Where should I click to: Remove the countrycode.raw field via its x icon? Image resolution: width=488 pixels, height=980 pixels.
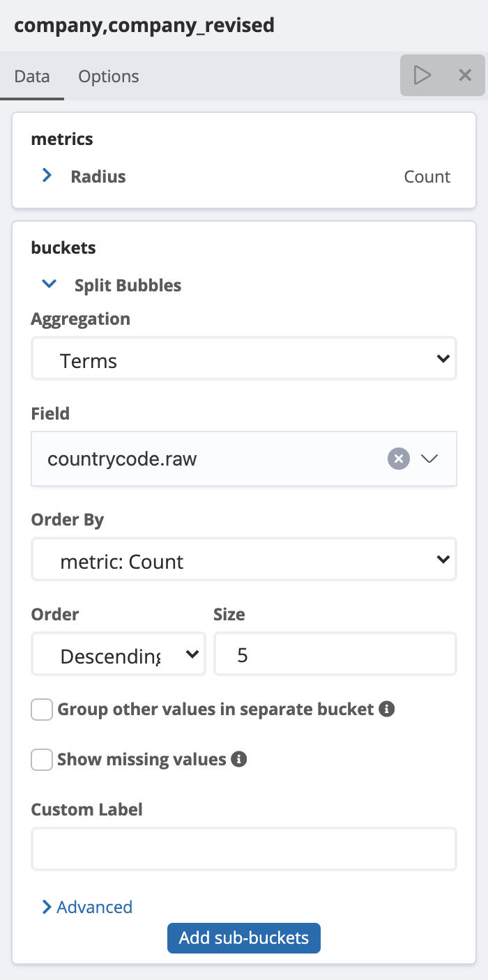398,459
